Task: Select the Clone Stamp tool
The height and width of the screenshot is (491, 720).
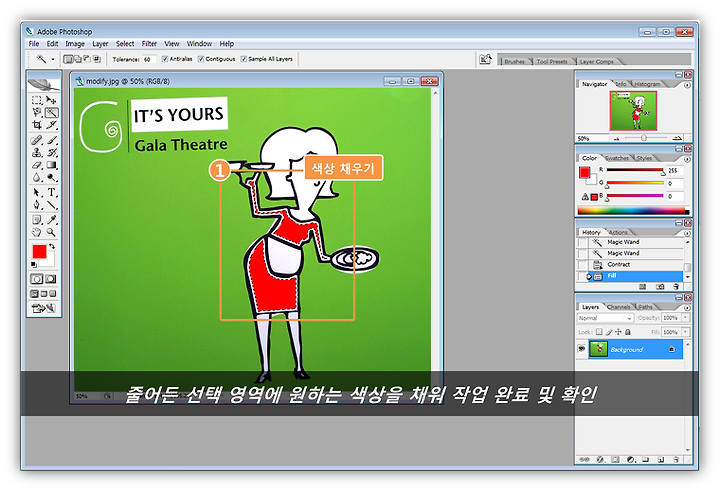Action: (x=37, y=152)
